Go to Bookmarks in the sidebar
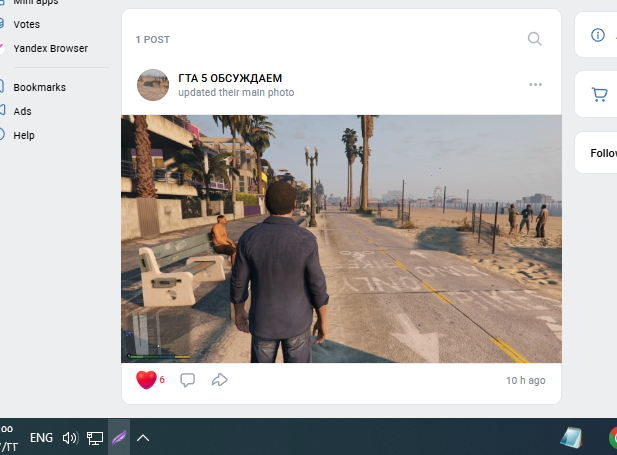The width and height of the screenshot is (617, 455). (39, 87)
